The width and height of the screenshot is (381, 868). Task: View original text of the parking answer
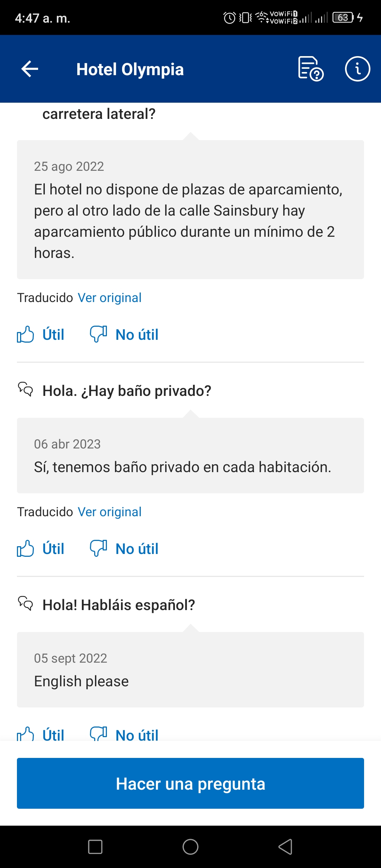109,298
